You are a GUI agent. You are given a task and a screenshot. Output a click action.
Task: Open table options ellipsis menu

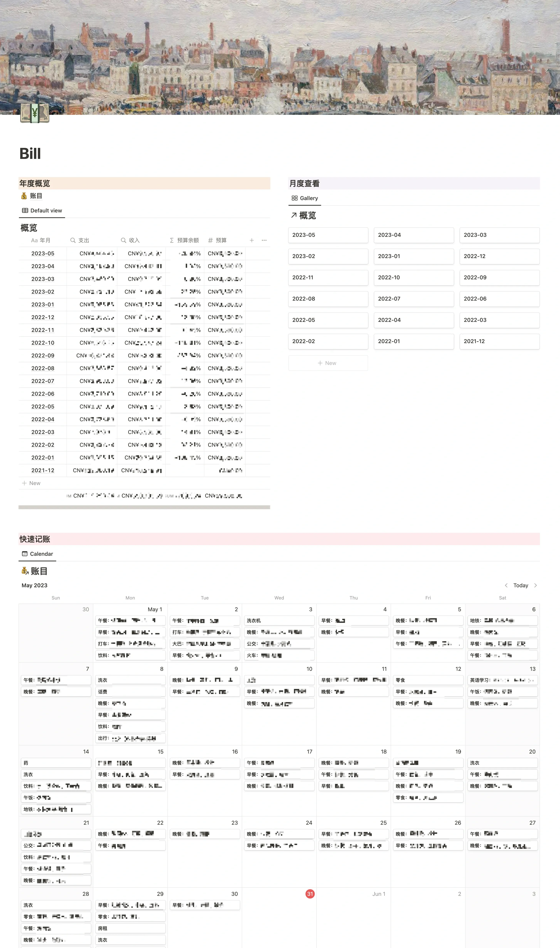pos(264,240)
